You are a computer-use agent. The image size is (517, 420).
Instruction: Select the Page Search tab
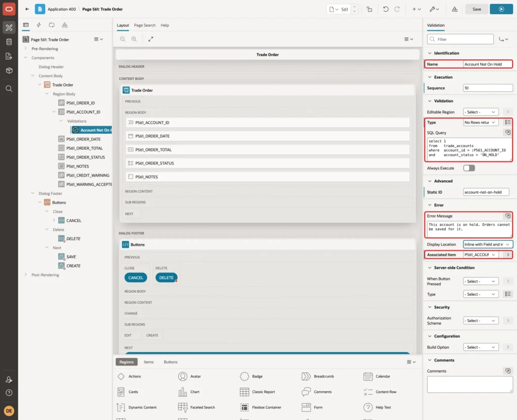pos(144,25)
